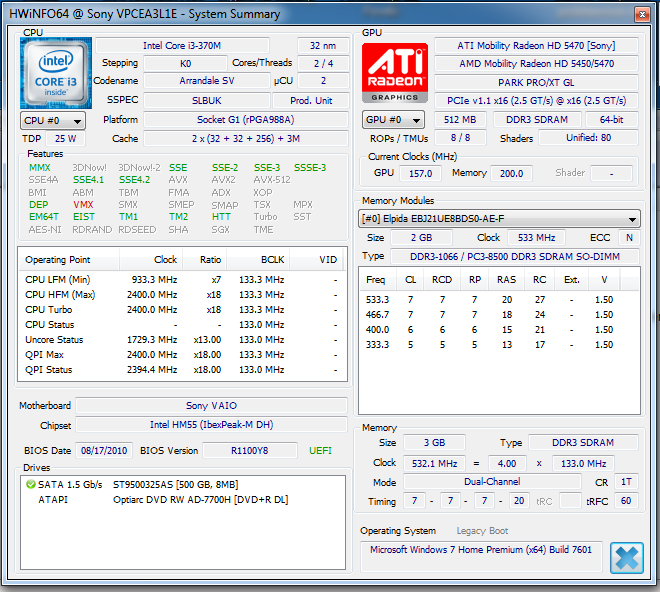This screenshot has height=592, width=660.
Task: Click the HTT feature flag
Action: tap(221, 217)
